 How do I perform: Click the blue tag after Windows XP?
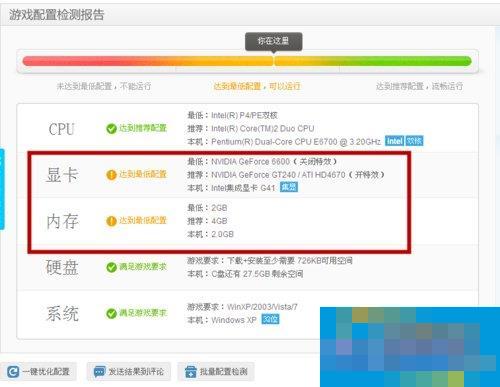[270, 319]
